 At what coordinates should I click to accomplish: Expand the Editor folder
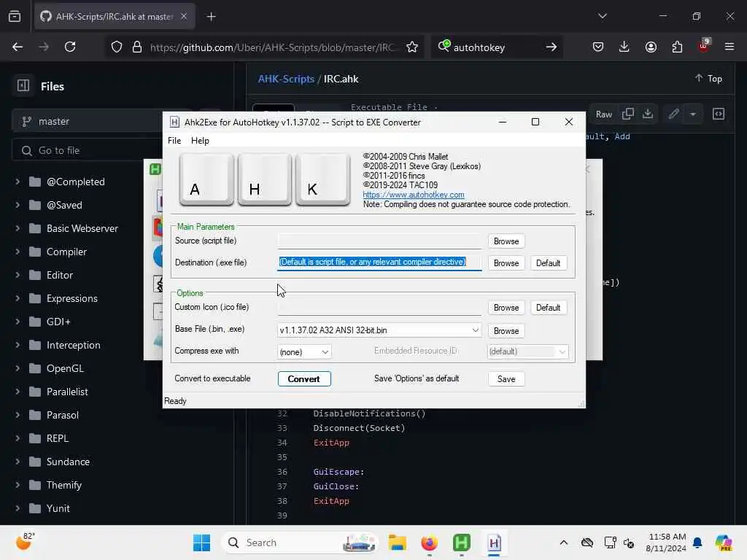coord(18,275)
